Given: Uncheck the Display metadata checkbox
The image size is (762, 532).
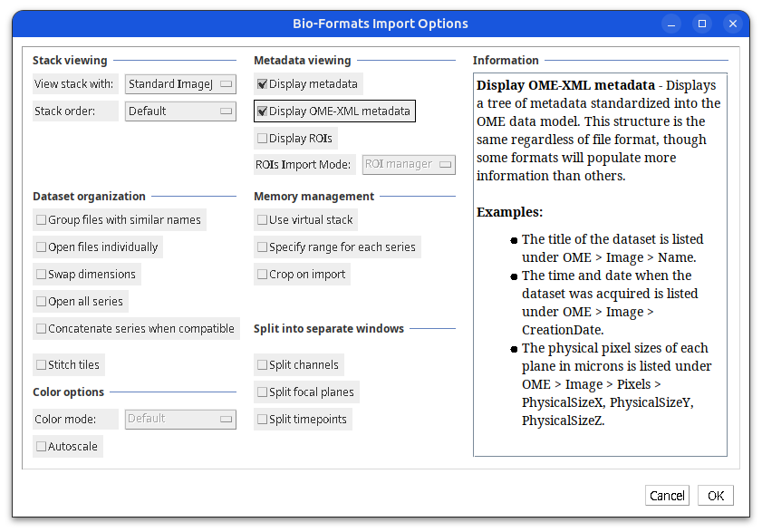Looking at the screenshot, I should 263,84.
